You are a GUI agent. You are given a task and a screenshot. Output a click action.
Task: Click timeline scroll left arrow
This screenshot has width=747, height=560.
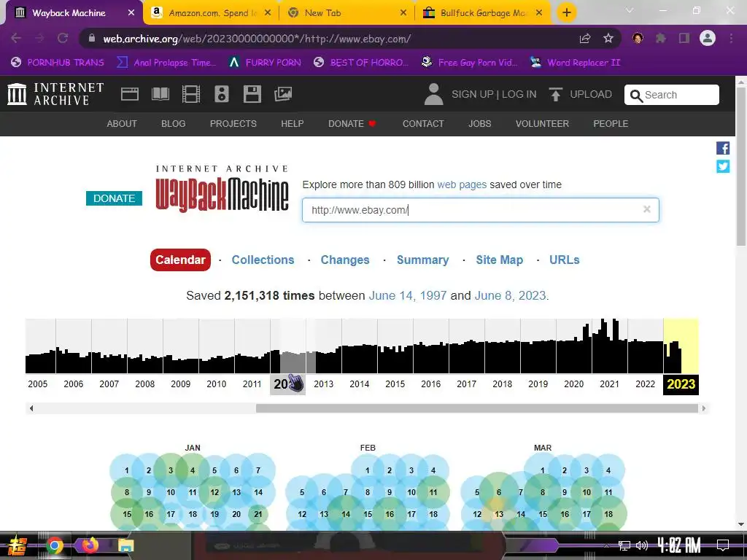(x=31, y=408)
